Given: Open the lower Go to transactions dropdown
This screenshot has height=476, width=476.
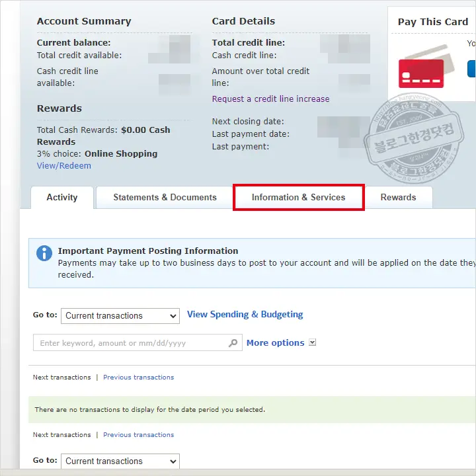Looking at the screenshot, I should pyautogui.click(x=120, y=461).
